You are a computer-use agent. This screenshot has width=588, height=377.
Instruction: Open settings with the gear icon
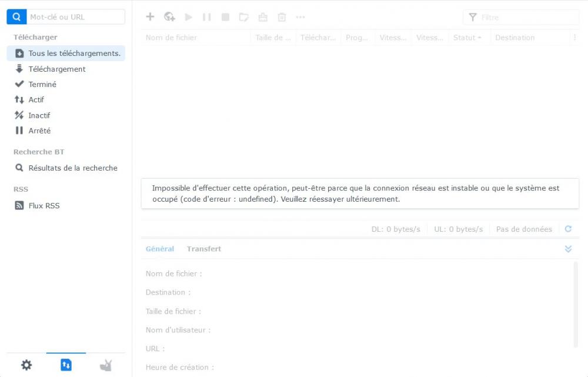26,365
